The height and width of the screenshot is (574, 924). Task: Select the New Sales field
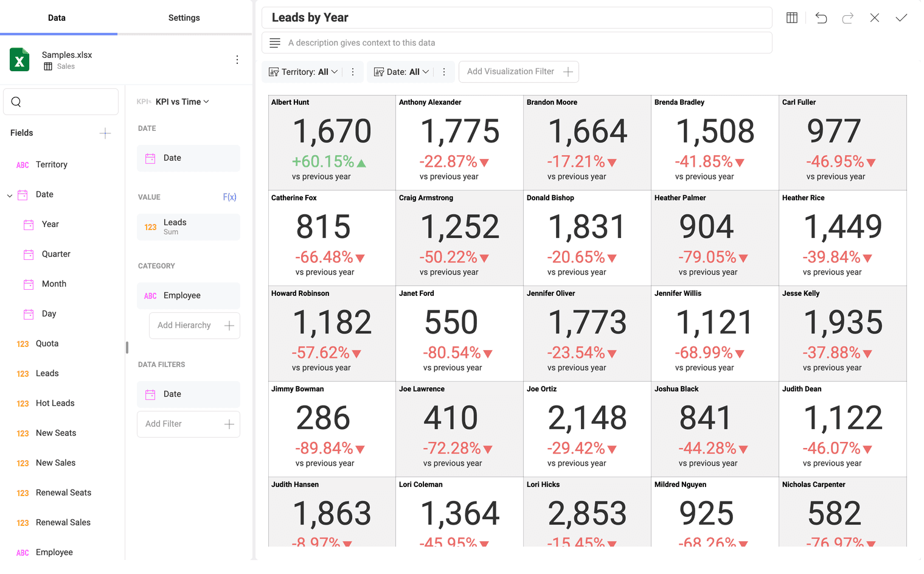(x=56, y=463)
